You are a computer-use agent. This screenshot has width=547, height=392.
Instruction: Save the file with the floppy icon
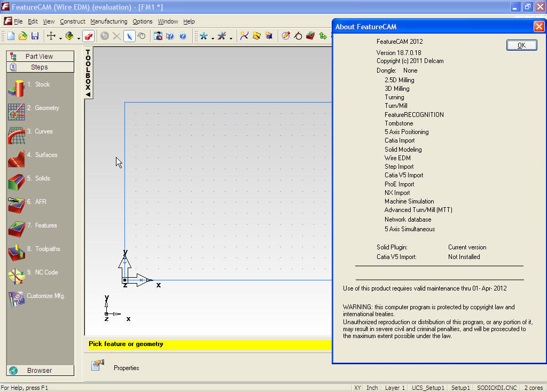(35, 36)
